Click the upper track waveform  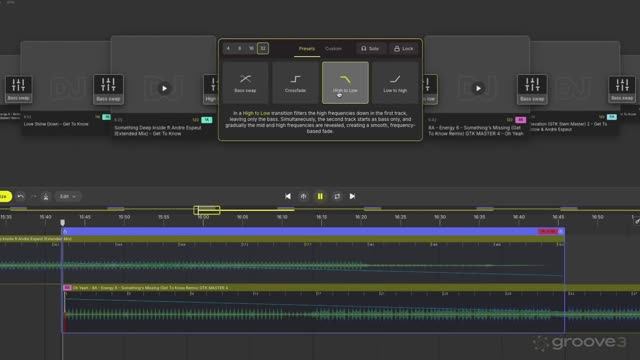point(282,266)
